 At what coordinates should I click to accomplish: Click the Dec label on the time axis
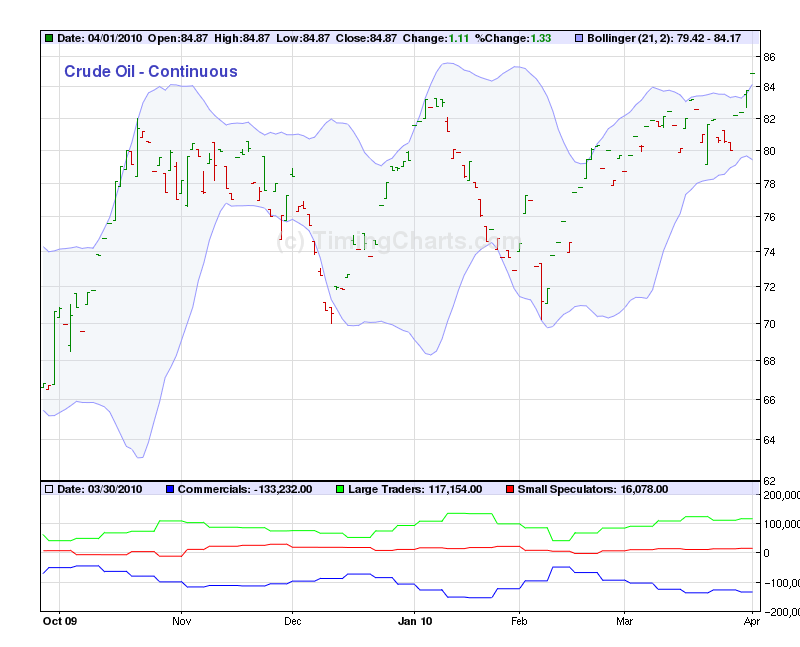coord(292,621)
